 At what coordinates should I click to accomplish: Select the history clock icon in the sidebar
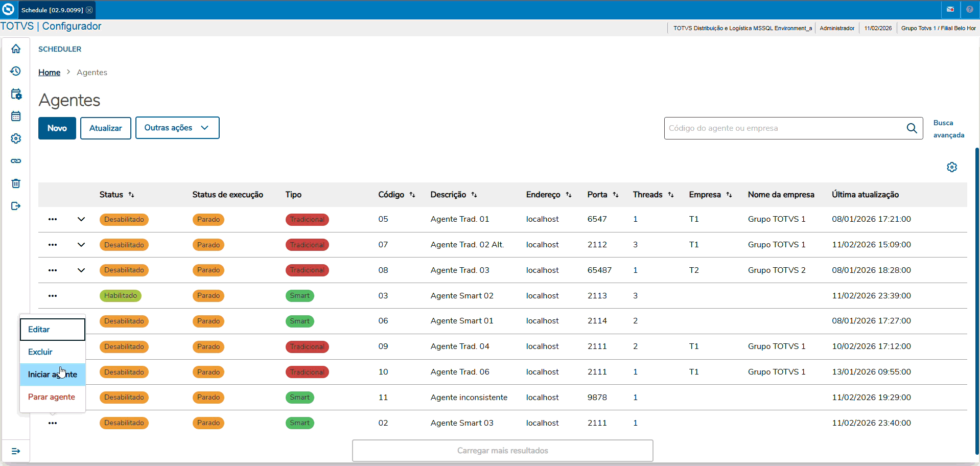16,71
